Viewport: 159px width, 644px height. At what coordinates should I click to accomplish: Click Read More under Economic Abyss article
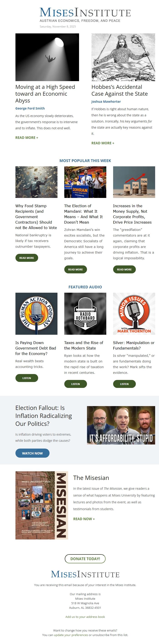[27, 137]
